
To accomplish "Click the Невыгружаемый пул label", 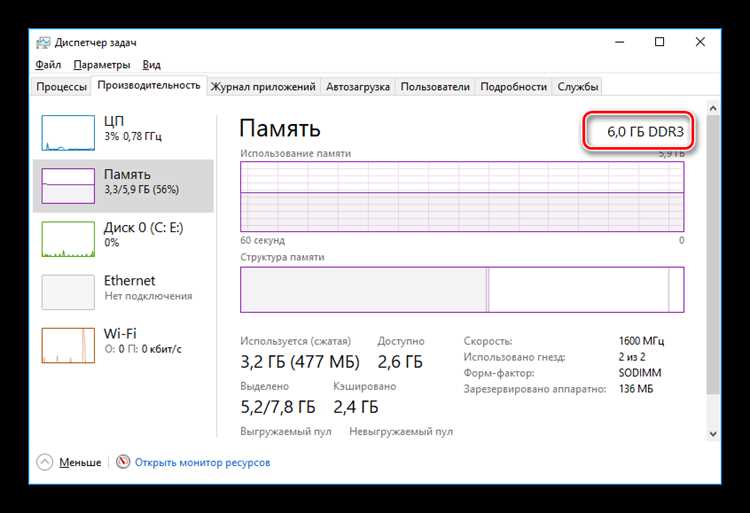I will point(401,431).
